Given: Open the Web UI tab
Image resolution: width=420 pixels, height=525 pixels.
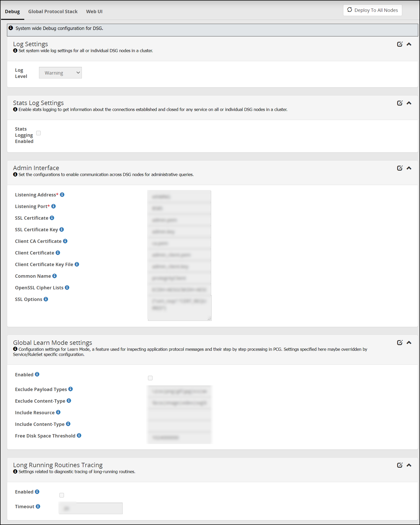Looking at the screenshot, I should [94, 11].
